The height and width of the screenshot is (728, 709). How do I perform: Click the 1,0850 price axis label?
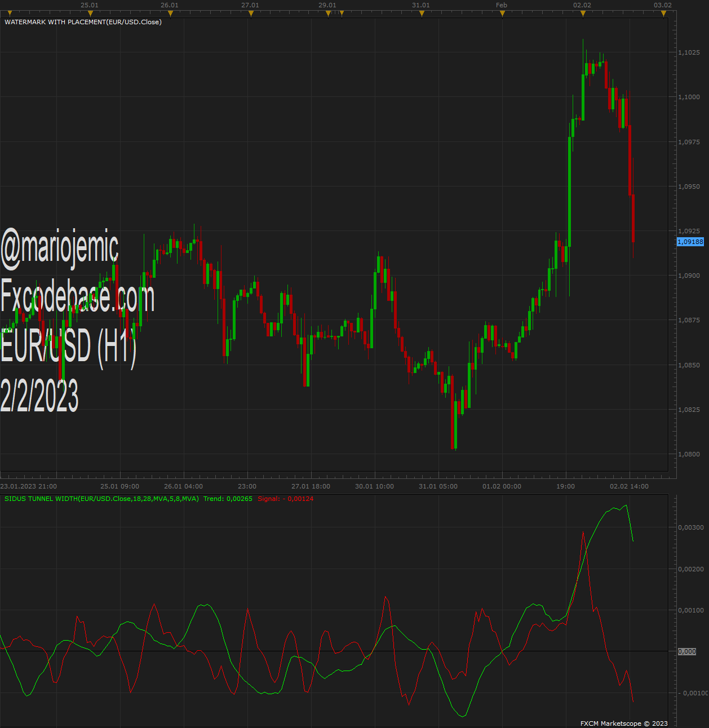(x=689, y=365)
